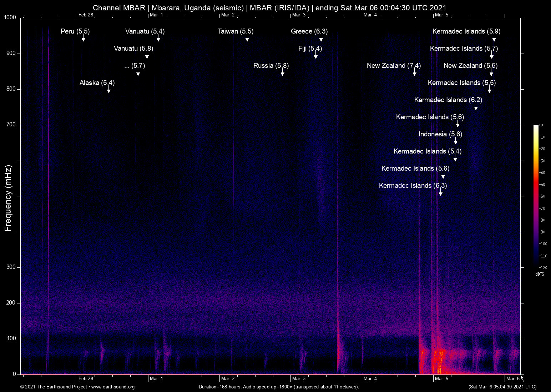Click the Mar 3 date on bottom axis

(x=299, y=379)
